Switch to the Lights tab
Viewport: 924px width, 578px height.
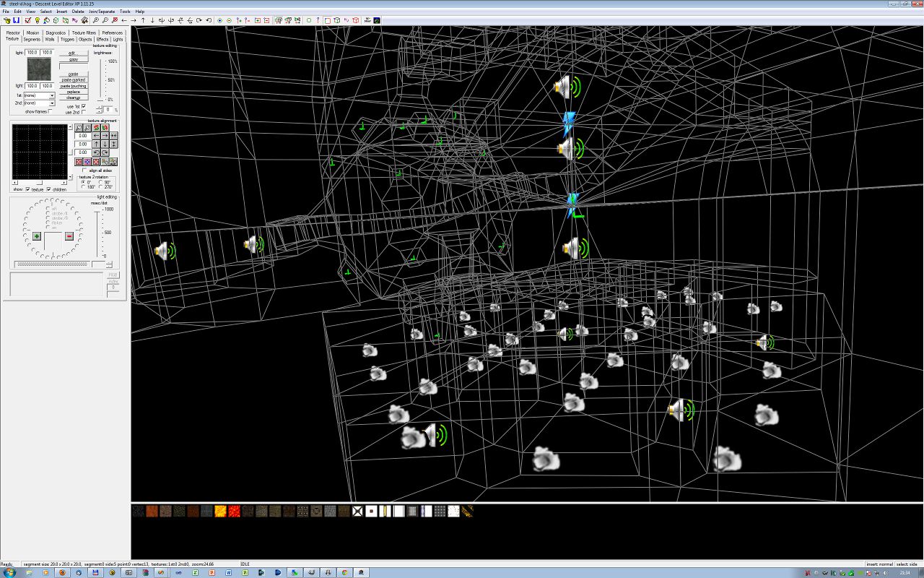coord(118,39)
